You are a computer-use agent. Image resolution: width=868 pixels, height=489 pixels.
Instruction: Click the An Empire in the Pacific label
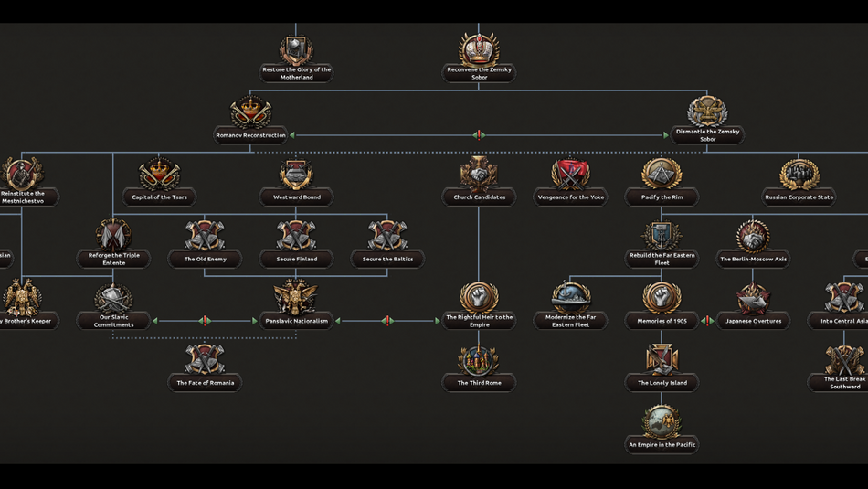[x=662, y=445]
